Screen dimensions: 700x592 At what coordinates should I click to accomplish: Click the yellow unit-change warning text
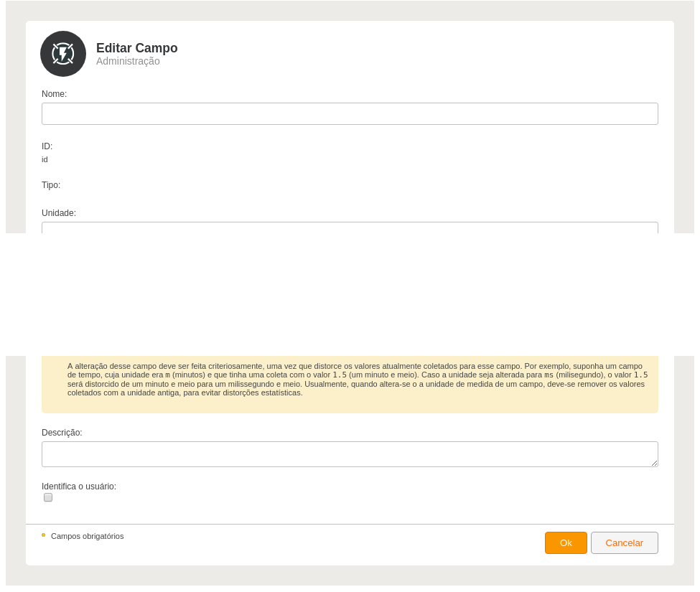coord(357,379)
